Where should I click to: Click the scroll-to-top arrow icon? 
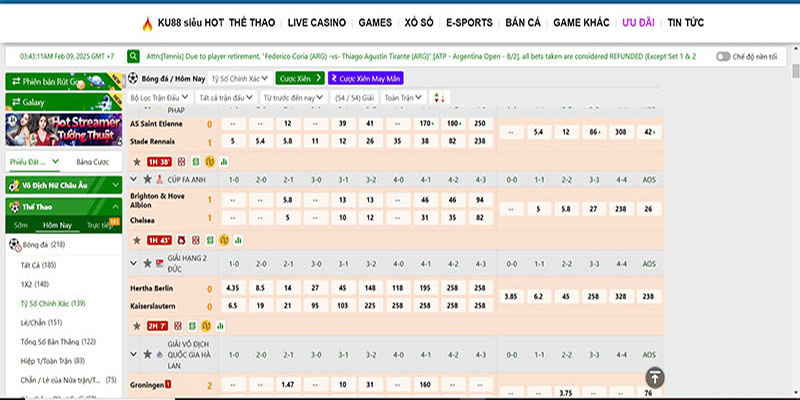(x=654, y=377)
